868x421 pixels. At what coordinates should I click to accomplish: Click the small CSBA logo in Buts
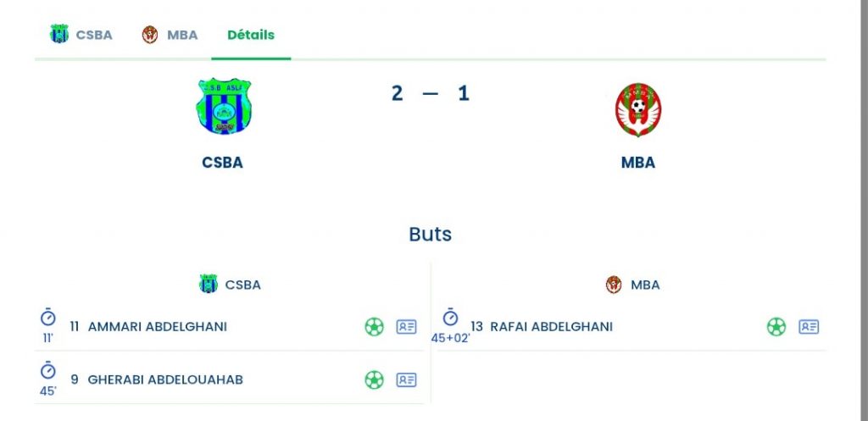tap(209, 285)
